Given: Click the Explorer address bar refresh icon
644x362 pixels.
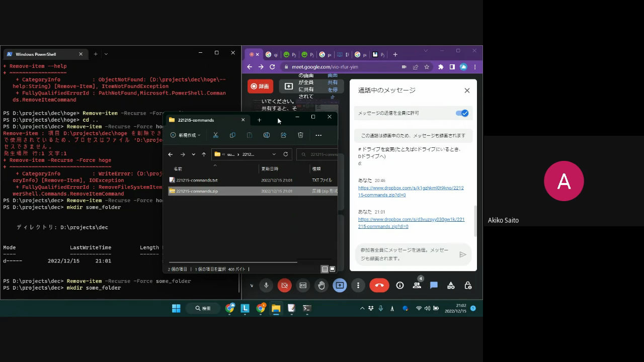Looking at the screenshot, I should [x=286, y=154].
